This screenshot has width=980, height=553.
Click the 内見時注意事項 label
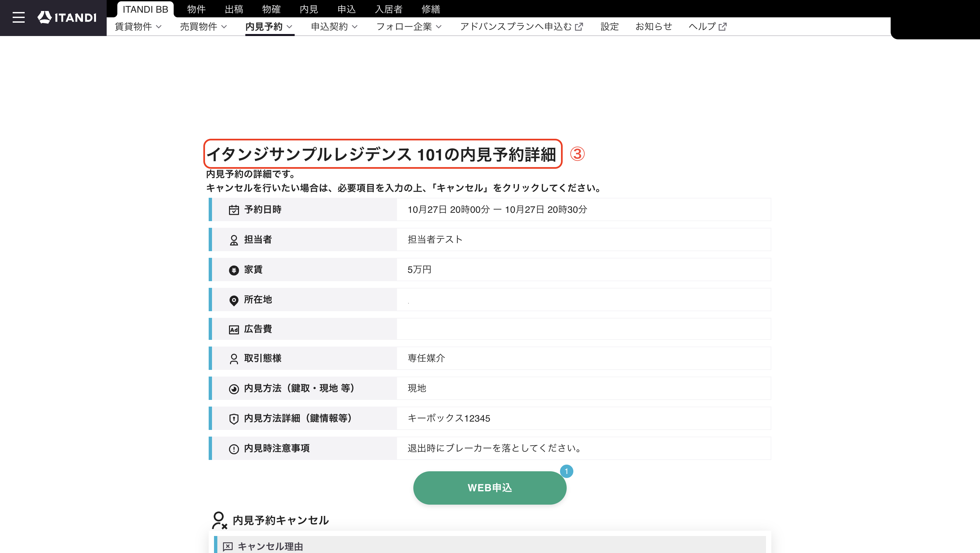tap(277, 448)
